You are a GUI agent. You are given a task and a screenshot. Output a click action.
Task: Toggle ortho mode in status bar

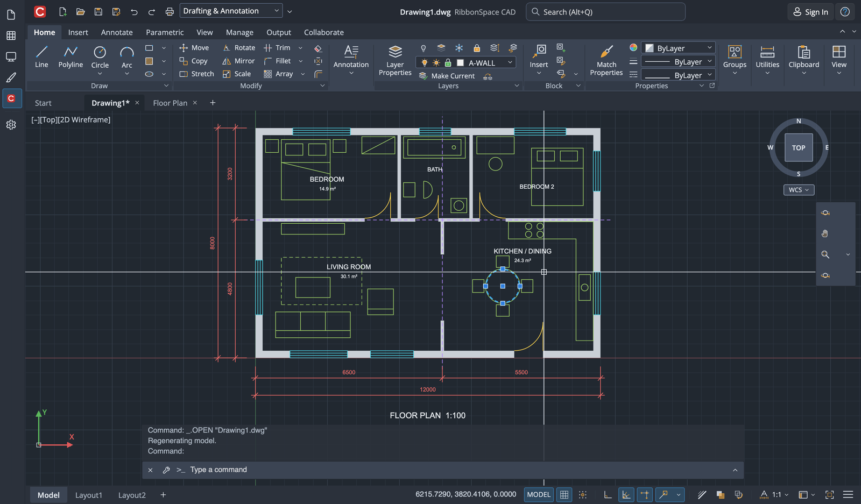tap(608, 495)
